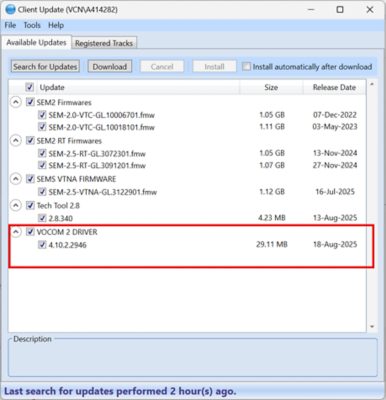Uncheck SEM-2.5-RT-GL.3091201.fmw checkbox
This screenshot has height=400, width=386.
point(42,165)
